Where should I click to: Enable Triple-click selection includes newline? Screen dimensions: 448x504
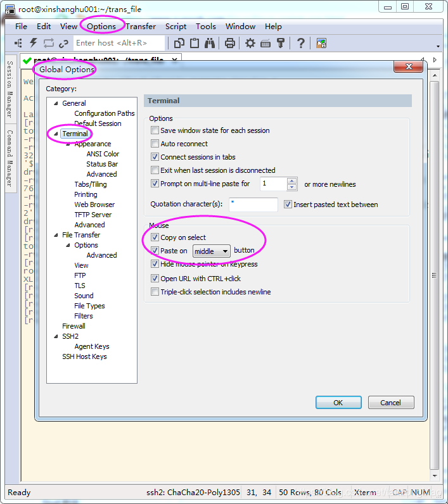tap(155, 291)
